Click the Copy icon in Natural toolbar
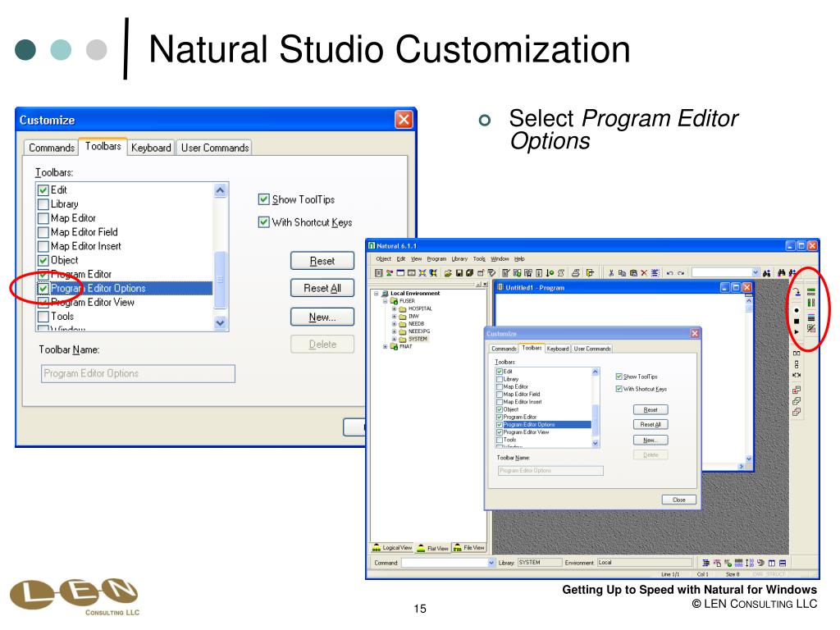The width and height of the screenshot is (840, 630). (622, 272)
